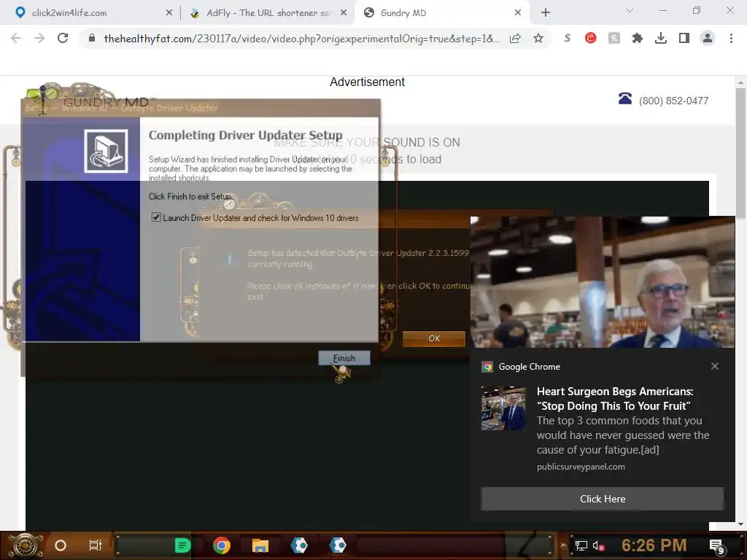Click the setup wizard computer icon
The height and width of the screenshot is (560, 747).
[106, 151]
